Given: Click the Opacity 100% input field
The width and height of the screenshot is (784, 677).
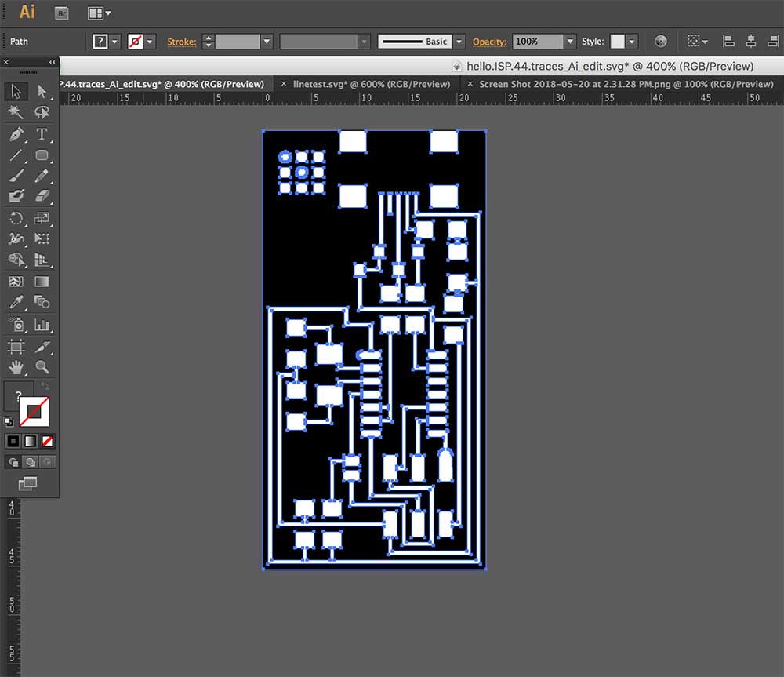Looking at the screenshot, I should pos(538,42).
